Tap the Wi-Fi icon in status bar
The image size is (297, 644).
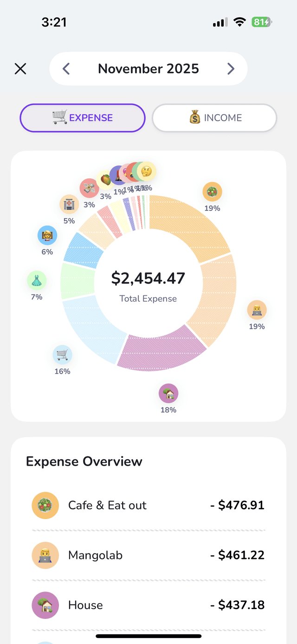pyautogui.click(x=239, y=22)
